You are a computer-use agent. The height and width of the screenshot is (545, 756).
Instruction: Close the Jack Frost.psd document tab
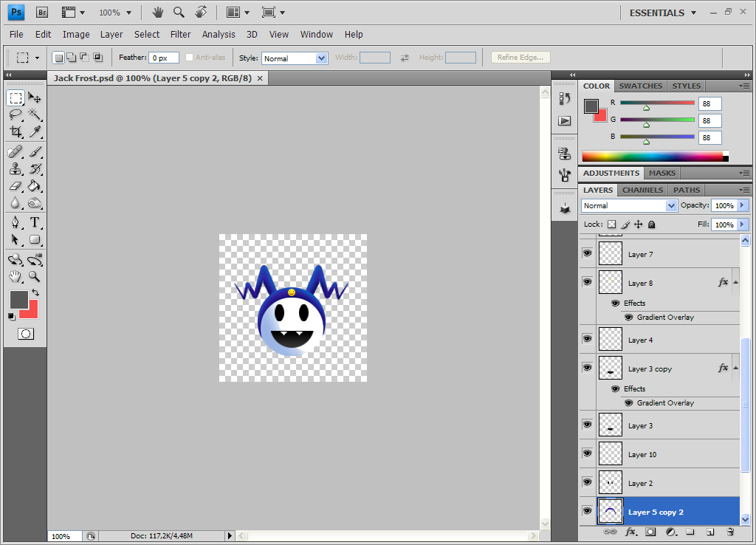click(260, 78)
